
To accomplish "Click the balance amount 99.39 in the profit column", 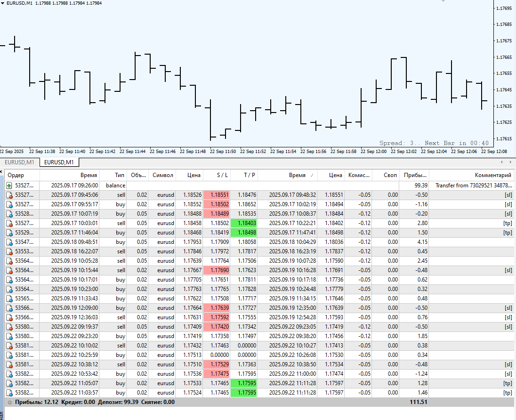I will coord(421,186).
